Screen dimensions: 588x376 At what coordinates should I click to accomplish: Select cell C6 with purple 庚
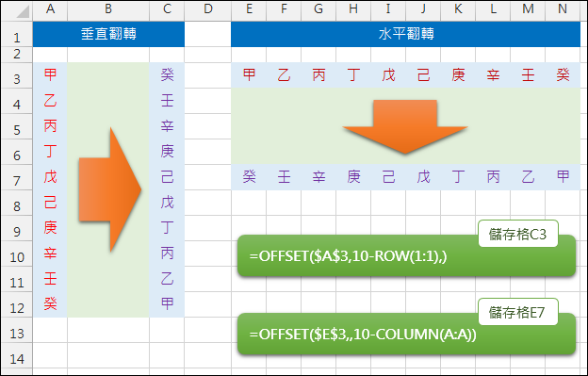coord(167,152)
